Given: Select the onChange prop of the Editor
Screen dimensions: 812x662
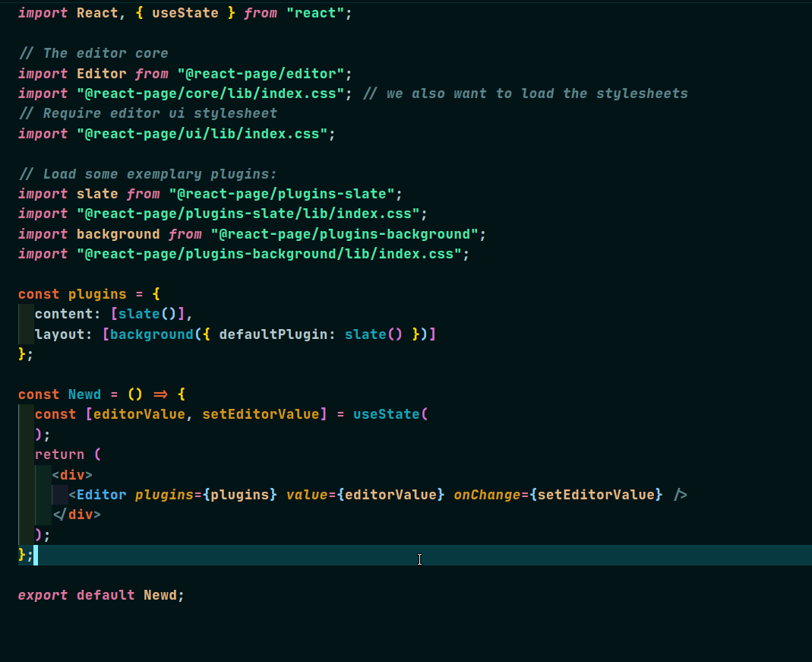Looking at the screenshot, I should point(482,494).
